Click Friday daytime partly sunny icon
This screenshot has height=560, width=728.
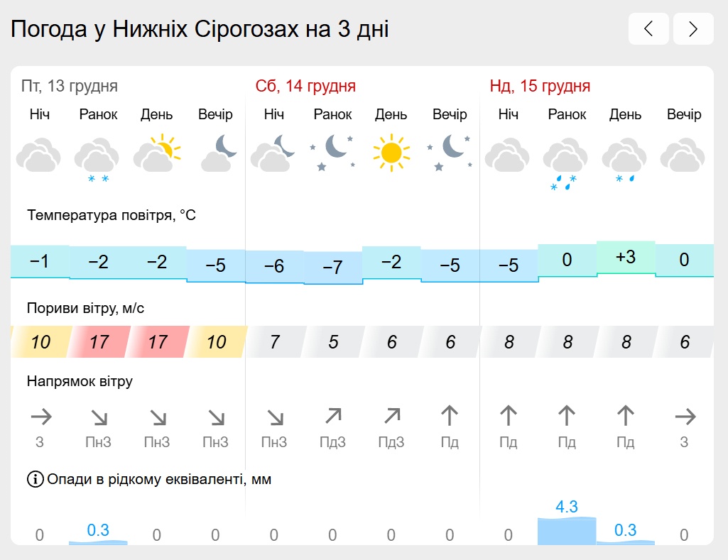156,153
